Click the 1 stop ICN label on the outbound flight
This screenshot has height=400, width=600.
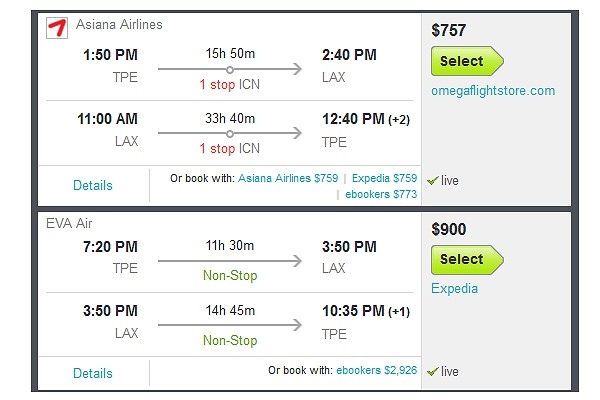click(x=229, y=84)
